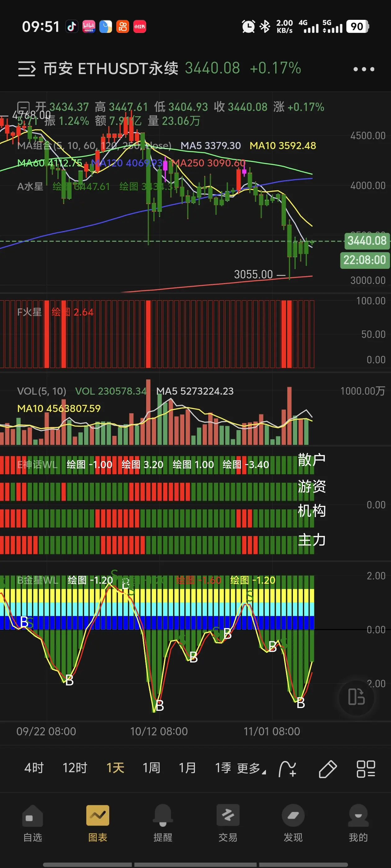Go to the 发现 discover tab
391x868 pixels.
click(x=293, y=823)
